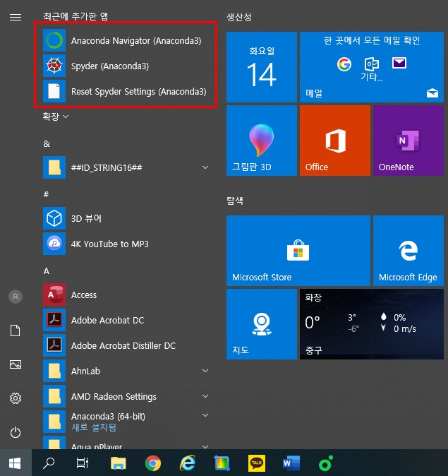
Task: Click the Windows Start button
Action: pos(15,463)
